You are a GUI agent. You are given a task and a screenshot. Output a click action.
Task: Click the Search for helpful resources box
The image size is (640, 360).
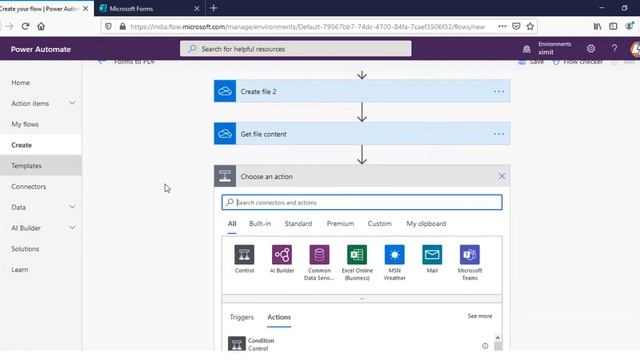(296, 49)
